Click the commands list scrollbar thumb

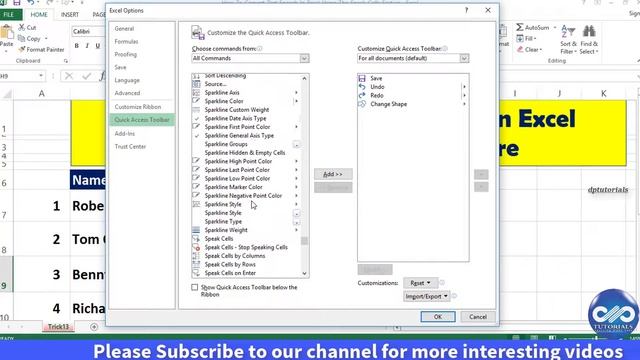[x=304, y=240]
